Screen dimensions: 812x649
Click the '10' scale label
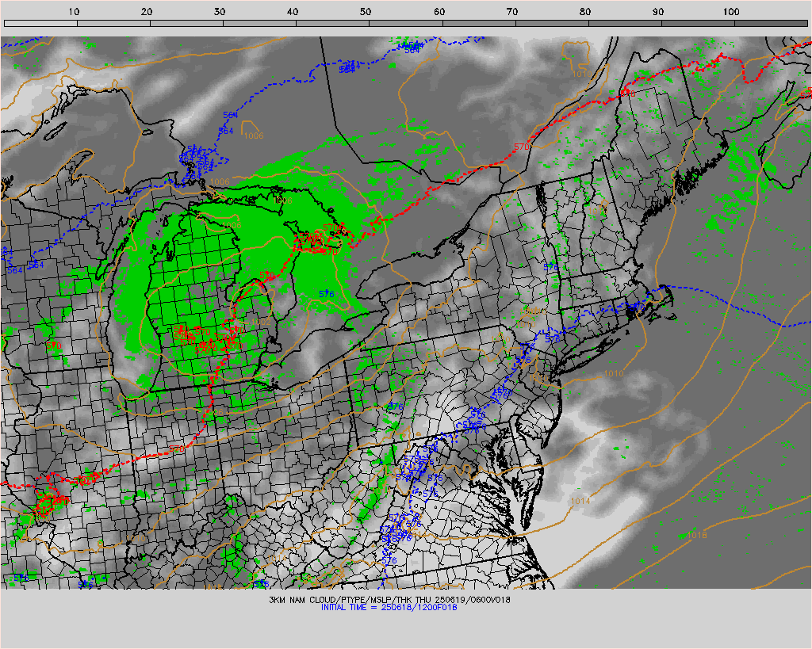coord(74,11)
